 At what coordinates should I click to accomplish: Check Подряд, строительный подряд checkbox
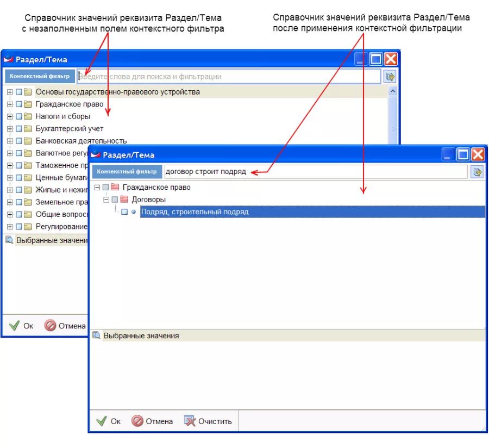(x=124, y=212)
